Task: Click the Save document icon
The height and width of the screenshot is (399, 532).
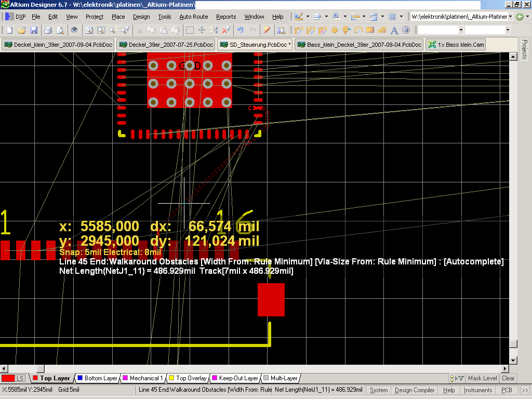Action: [x=34, y=30]
